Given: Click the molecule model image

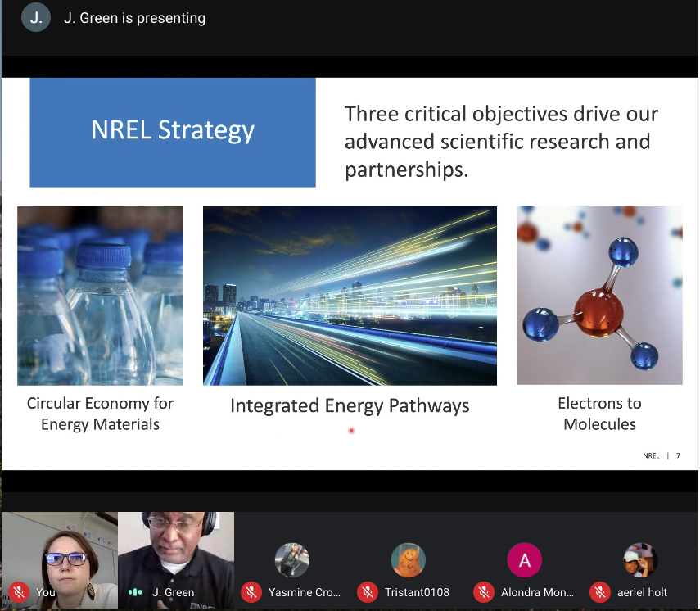Looking at the screenshot, I should [x=599, y=295].
